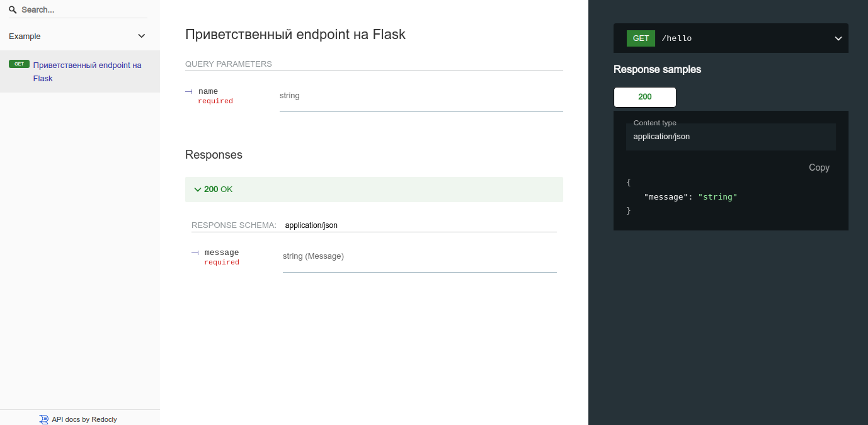Click the GET badge in sidebar
This screenshot has width=868, height=425.
tap(19, 64)
